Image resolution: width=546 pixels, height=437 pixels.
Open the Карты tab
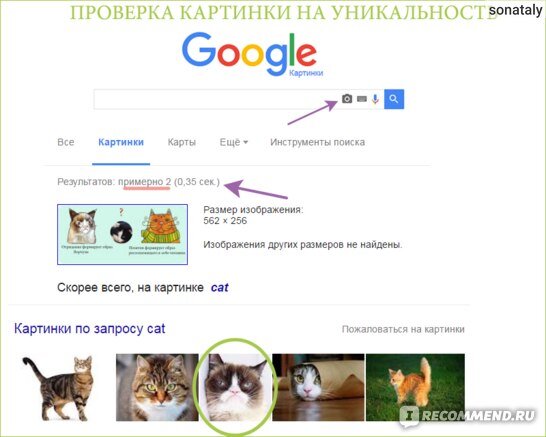[x=181, y=142]
